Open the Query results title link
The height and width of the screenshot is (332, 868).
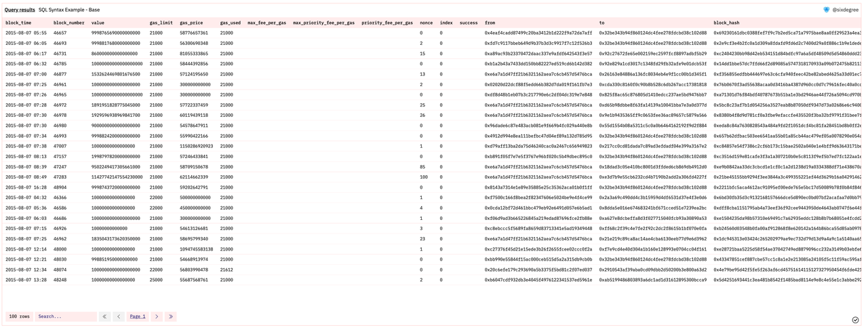[x=20, y=10]
